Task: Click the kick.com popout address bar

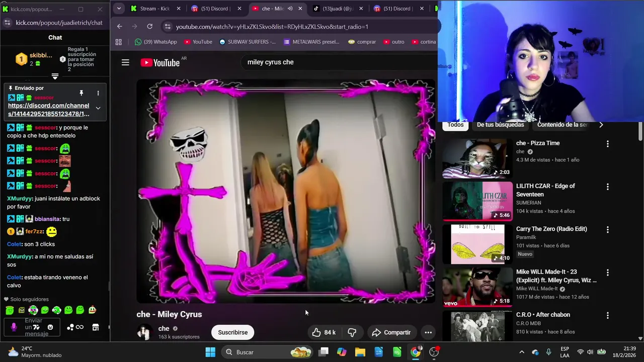Action: 59,23
